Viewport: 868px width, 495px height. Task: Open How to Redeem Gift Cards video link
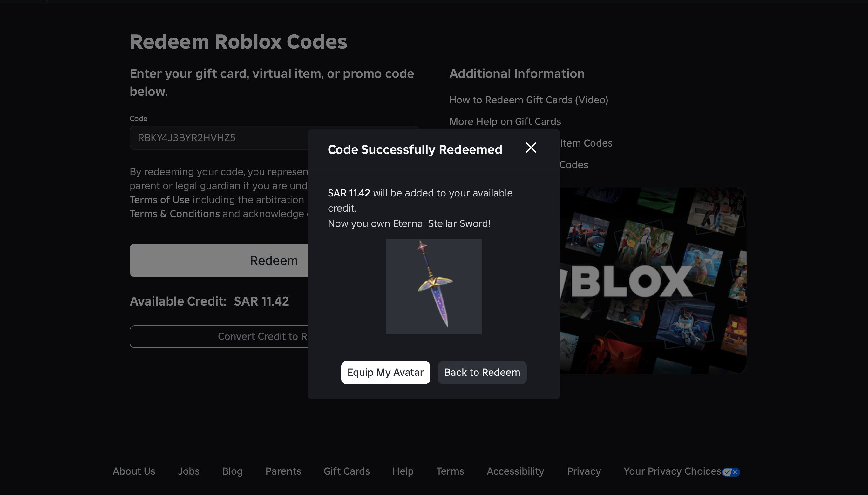[x=529, y=100]
